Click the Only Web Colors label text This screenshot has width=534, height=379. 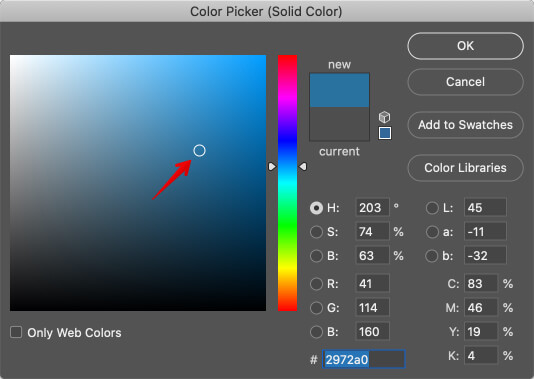tap(74, 333)
